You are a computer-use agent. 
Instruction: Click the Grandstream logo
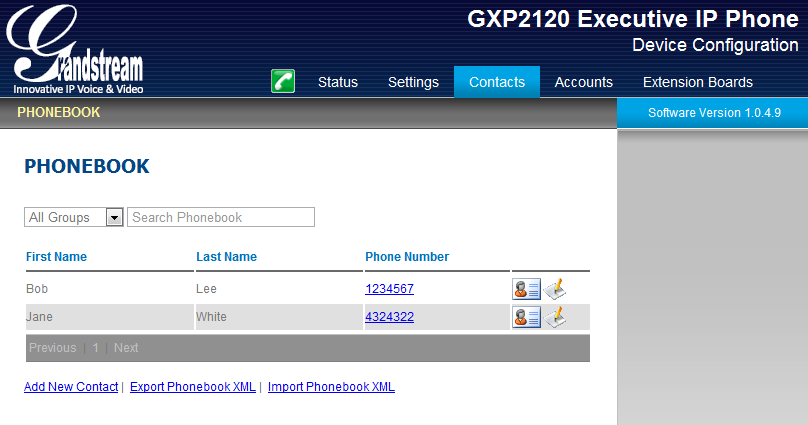coord(75,50)
